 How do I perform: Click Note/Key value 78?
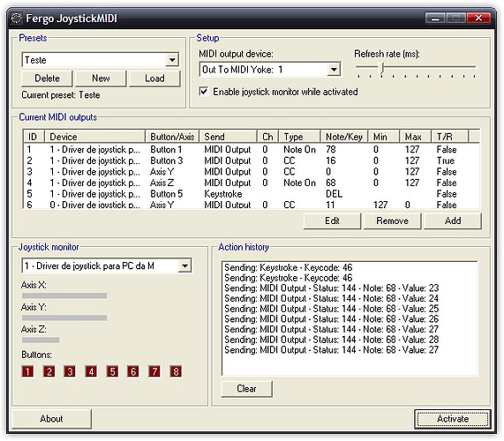(331, 149)
